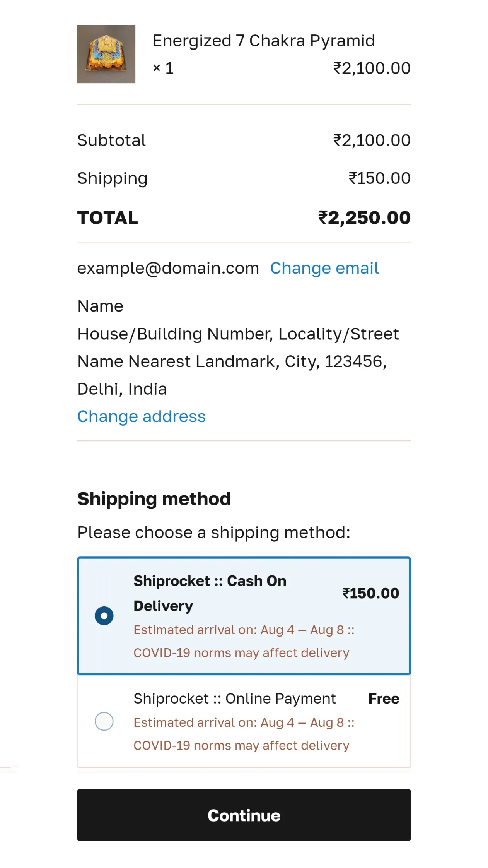Click the Change email link
The height and width of the screenshot is (868, 488).
(x=324, y=268)
